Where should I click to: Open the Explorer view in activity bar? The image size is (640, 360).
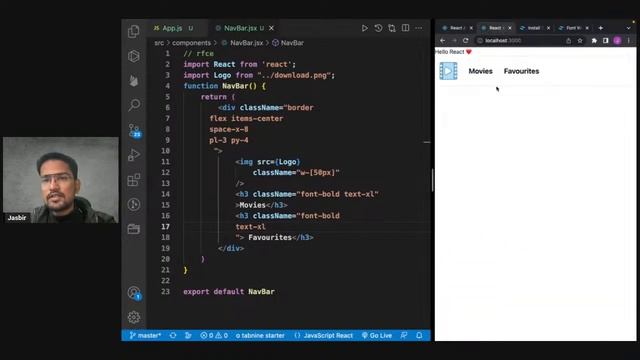click(134, 31)
